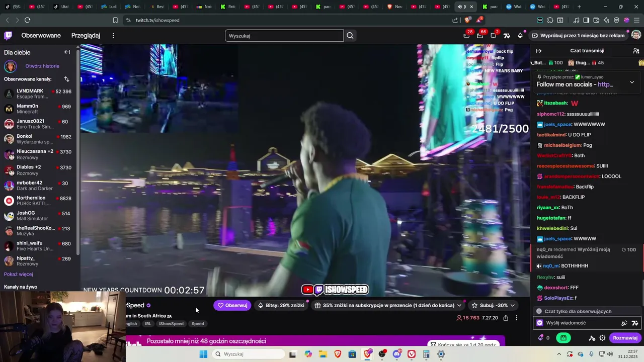Open shini_waifu channel in sidebar
This screenshot has height=362, width=644.
pyautogui.click(x=38, y=246)
